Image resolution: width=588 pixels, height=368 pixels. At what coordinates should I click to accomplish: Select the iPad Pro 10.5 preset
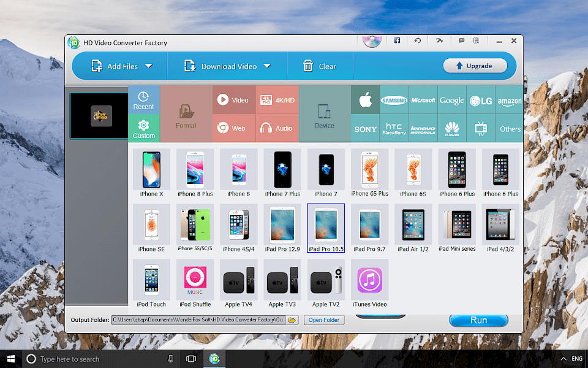pyautogui.click(x=326, y=228)
